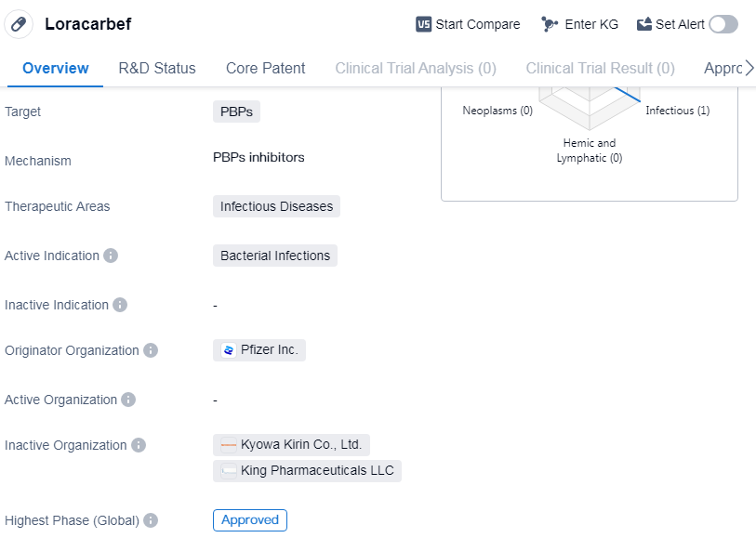This screenshot has width=756, height=551.
Task: Toggle the Set Alert switch
Action: coord(723,24)
